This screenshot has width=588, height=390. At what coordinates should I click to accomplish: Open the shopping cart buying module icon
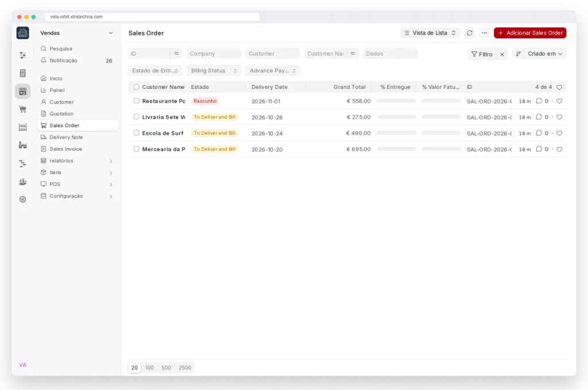[x=22, y=110]
